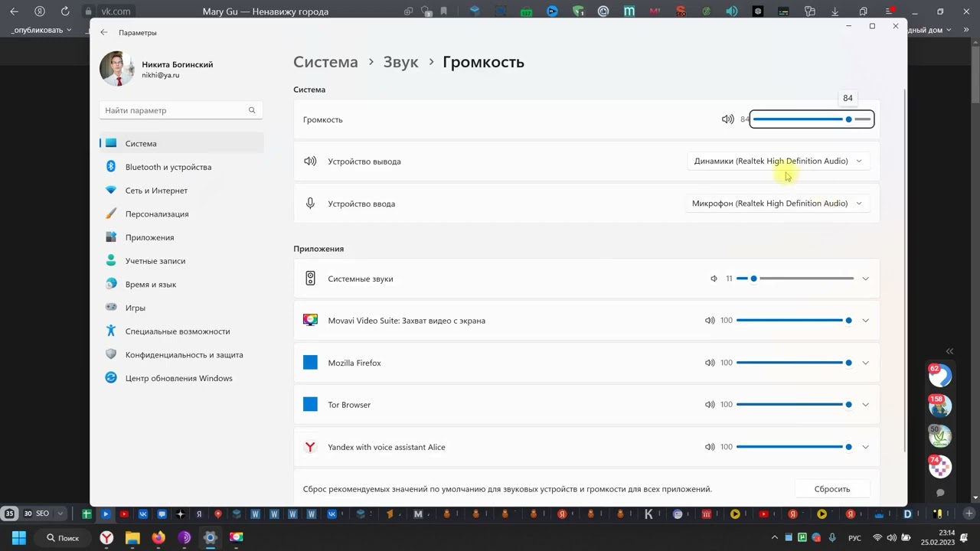
Task: Open Персонализация category
Action: pyautogui.click(x=181, y=214)
